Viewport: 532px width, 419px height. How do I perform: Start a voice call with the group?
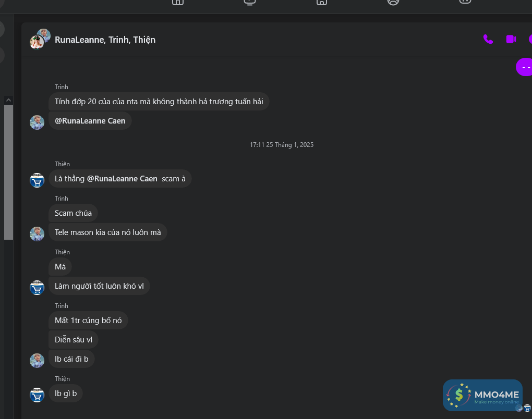(x=488, y=39)
